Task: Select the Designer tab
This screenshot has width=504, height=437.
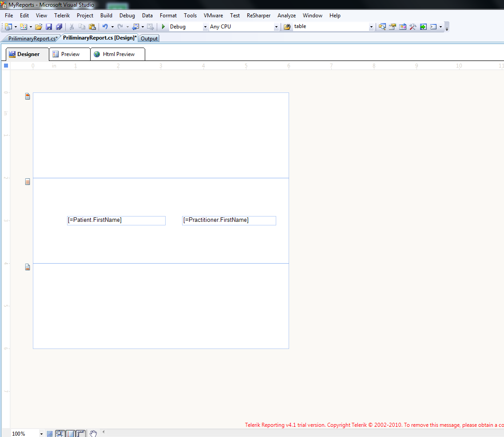Action: pyautogui.click(x=28, y=54)
